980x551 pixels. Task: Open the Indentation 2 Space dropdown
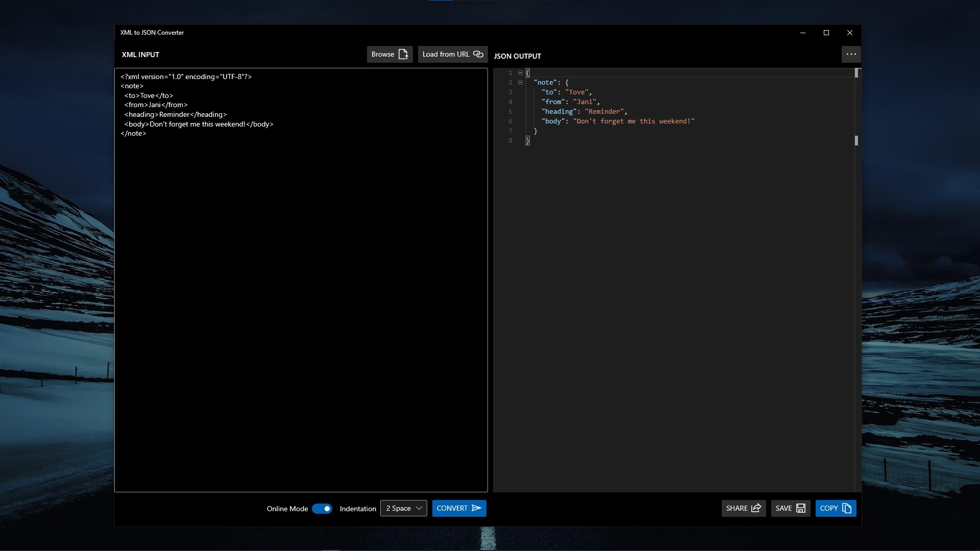click(403, 508)
